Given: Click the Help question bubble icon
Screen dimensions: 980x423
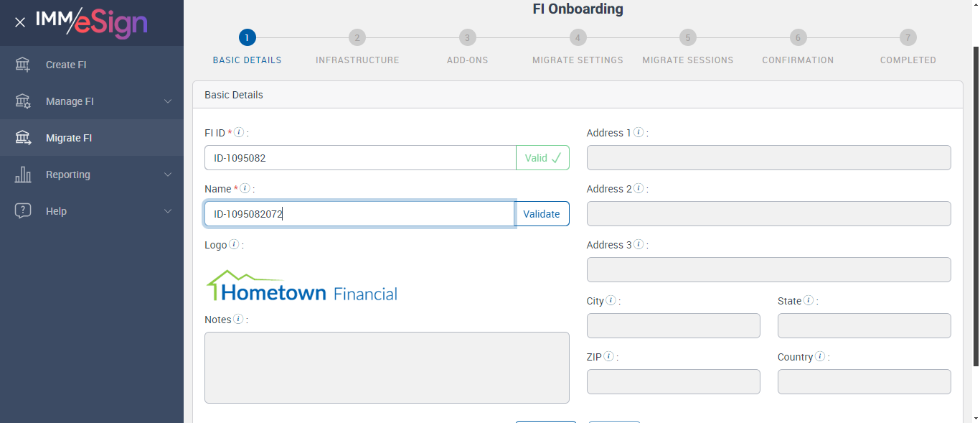Looking at the screenshot, I should click(23, 211).
